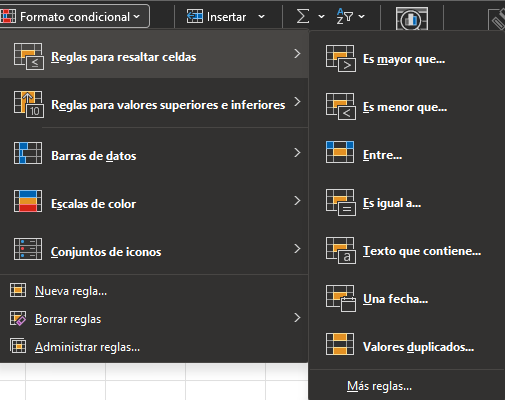The height and width of the screenshot is (400, 505).
Task: Click the Barras de datos icon
Action: [28, 153]
